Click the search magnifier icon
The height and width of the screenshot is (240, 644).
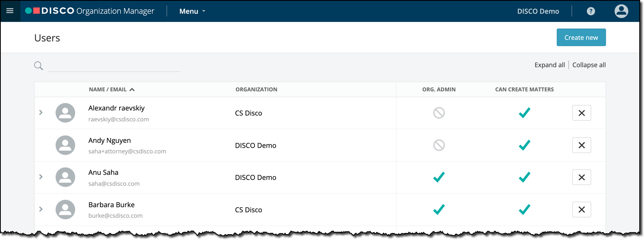tap(38, 66)
